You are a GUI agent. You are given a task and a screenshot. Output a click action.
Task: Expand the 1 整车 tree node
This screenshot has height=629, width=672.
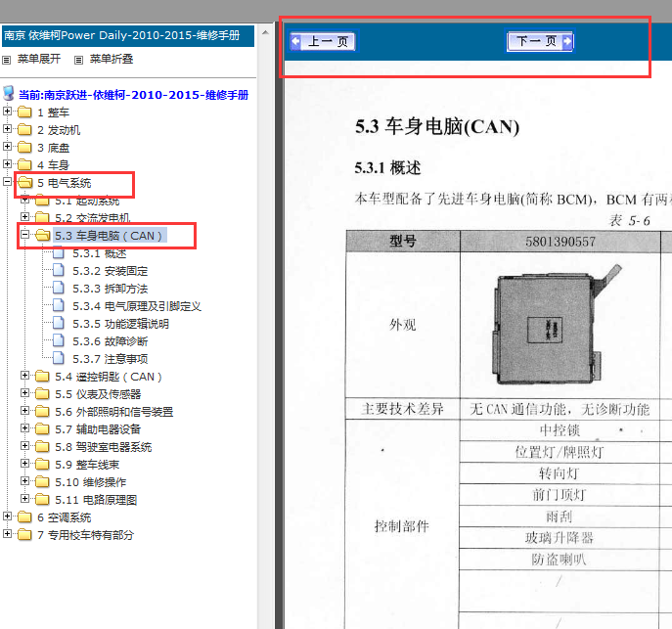(x=7, y=112)
